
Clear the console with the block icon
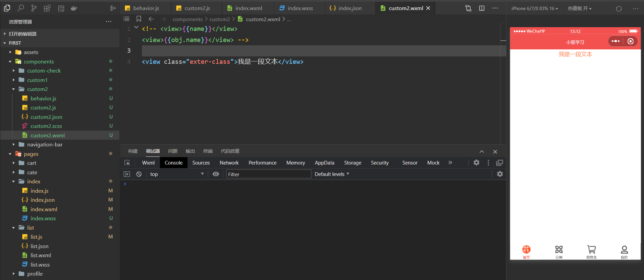point(139,174)
